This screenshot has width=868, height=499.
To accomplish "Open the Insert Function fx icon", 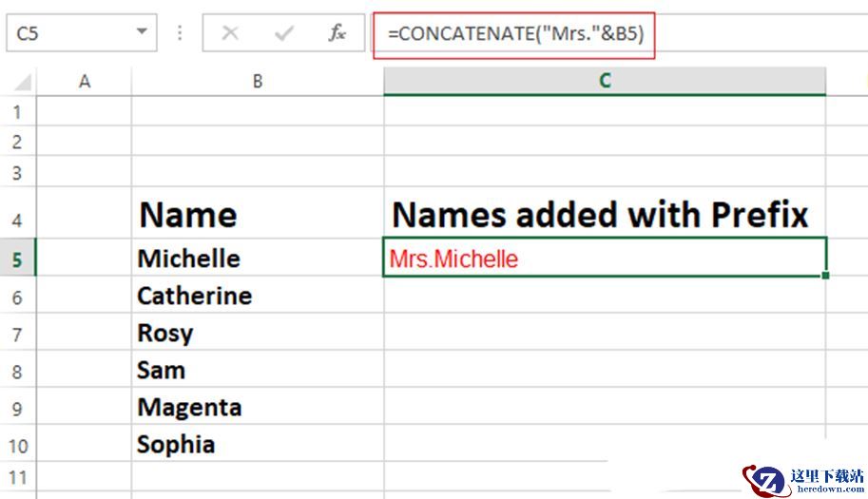I will coord(337,33).
